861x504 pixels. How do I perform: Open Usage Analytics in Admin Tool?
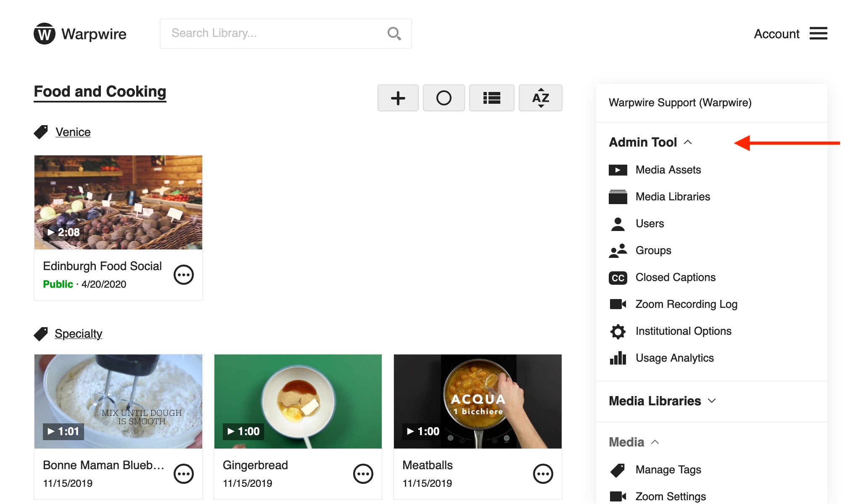(x=674, y=357)
